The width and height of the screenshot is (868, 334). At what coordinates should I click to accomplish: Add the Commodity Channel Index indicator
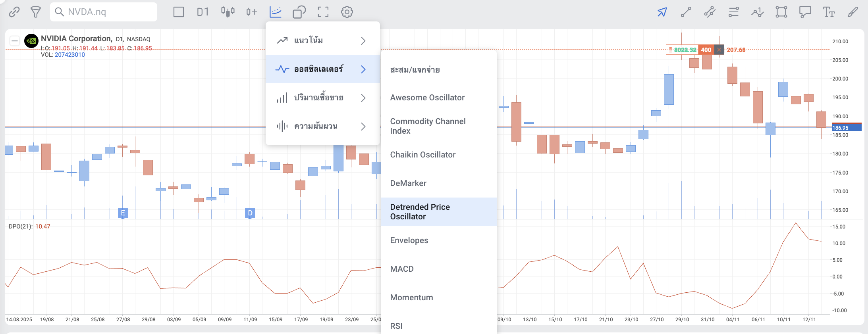pyautogui.click(x=439, y=126)
